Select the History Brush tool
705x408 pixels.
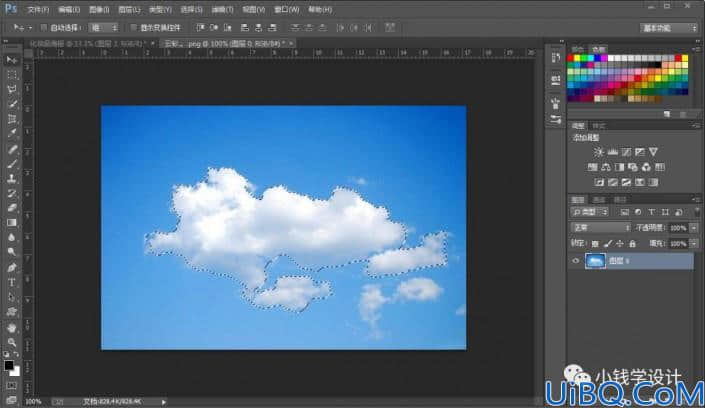tap(12, 193)
